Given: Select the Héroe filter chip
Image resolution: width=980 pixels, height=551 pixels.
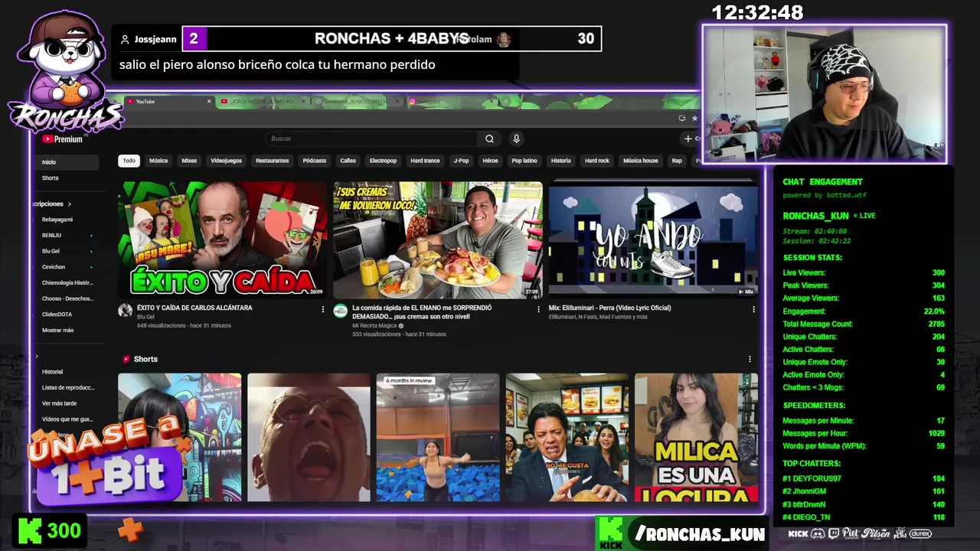Looking at the screenshot, I should pyautogui.click(x=490, y=161).
